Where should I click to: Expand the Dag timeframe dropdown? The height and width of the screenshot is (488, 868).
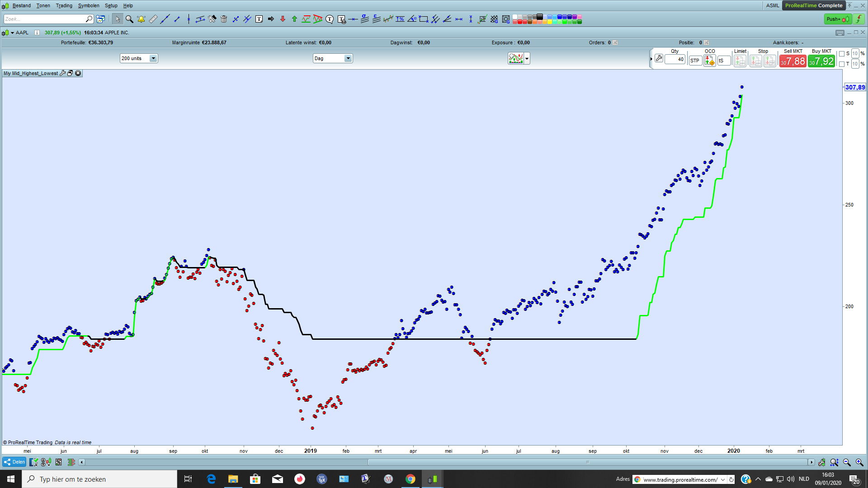pyautogui.click(x=348, y=58)
